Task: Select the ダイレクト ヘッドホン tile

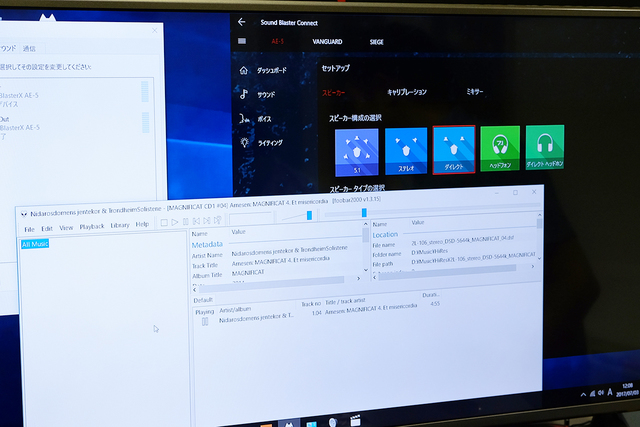Action: 545,147
